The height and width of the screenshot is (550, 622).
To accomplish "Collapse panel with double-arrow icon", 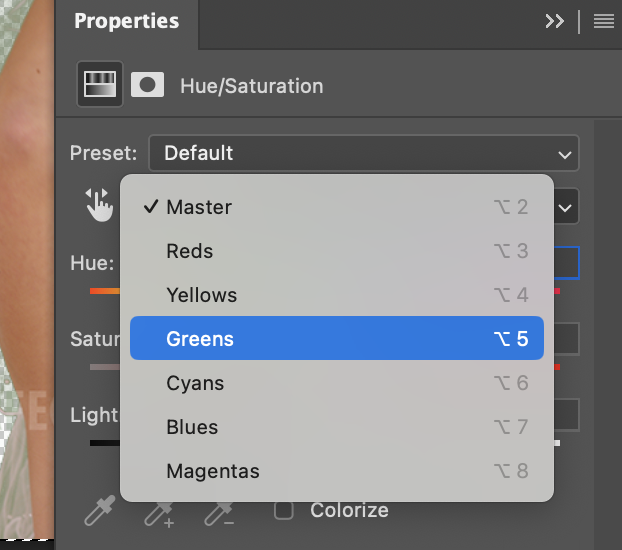I will [555, 21].
